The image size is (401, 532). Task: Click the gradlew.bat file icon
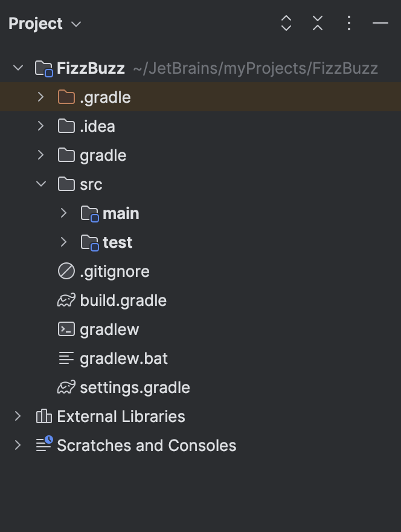tap(66, 358)
